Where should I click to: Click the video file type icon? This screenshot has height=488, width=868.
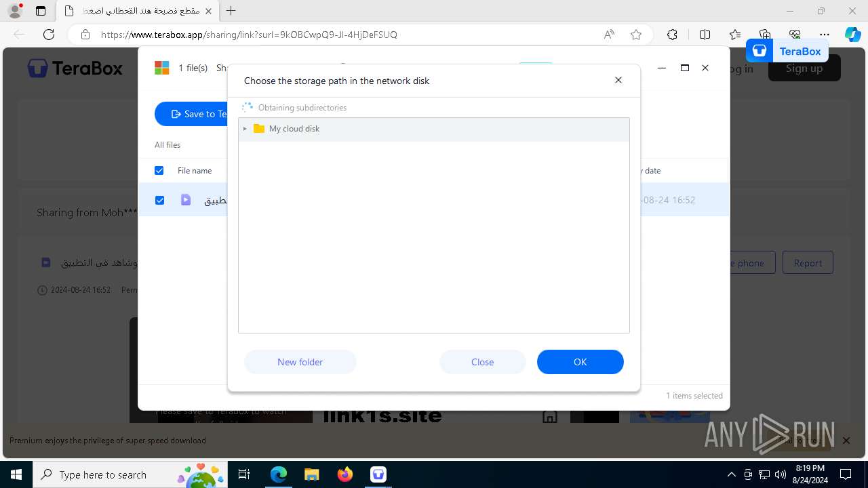(186, 200)
